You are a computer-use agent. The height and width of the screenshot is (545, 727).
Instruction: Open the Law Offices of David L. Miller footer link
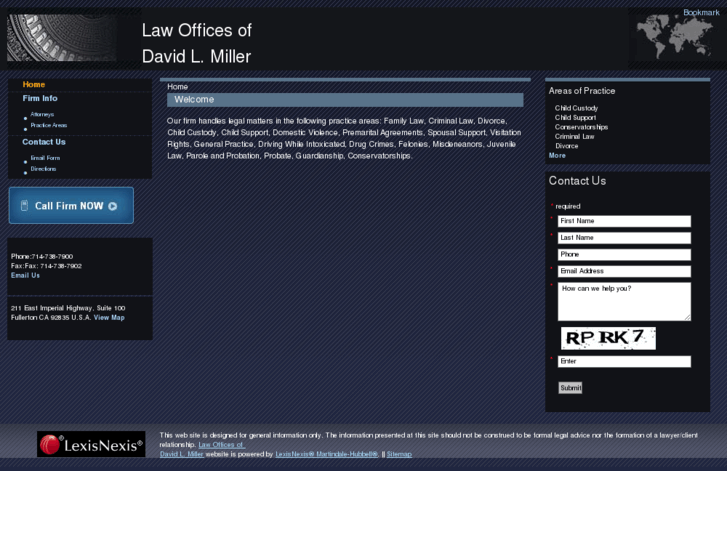(202, 449)
